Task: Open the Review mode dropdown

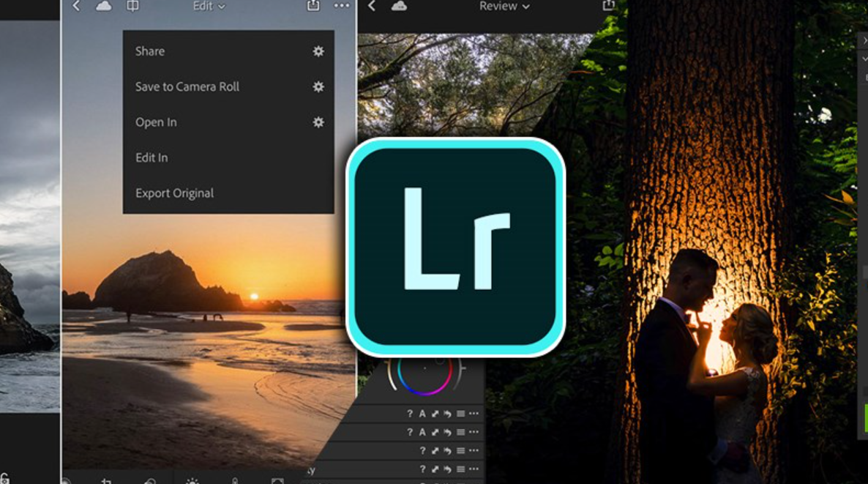Action: tap(504, 6)
